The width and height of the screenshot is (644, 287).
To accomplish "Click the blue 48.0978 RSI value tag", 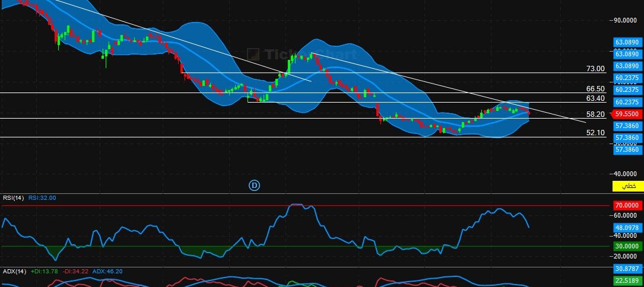I will [x=626, y=227].
